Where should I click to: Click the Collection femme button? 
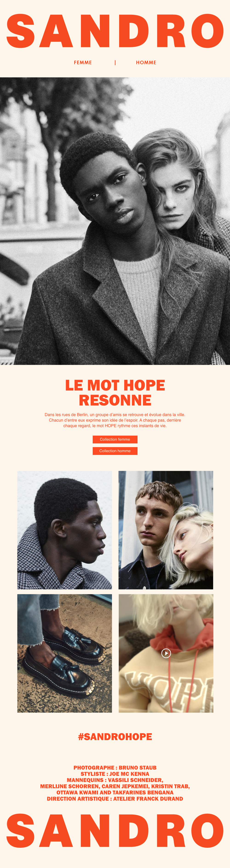tap(115, 439)
